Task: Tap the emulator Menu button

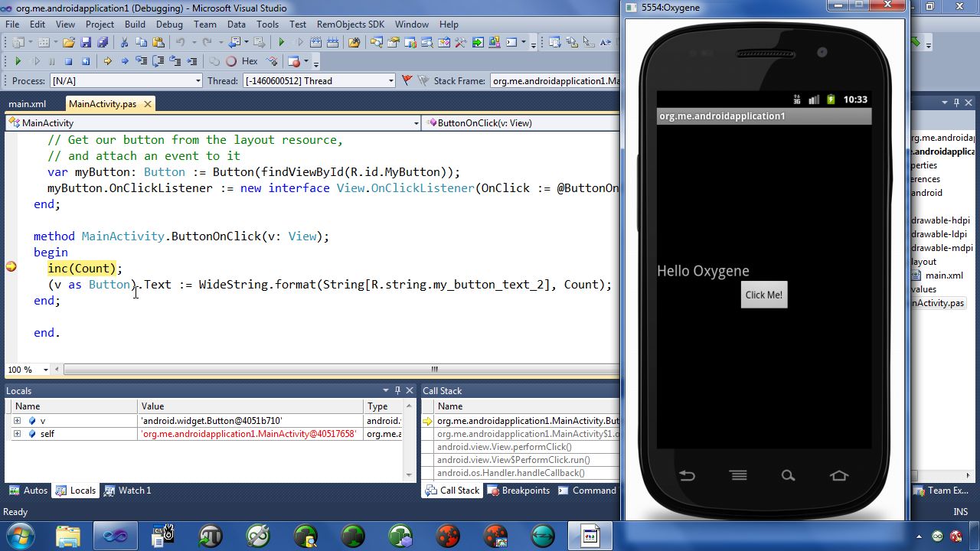Action: [738, 476]
